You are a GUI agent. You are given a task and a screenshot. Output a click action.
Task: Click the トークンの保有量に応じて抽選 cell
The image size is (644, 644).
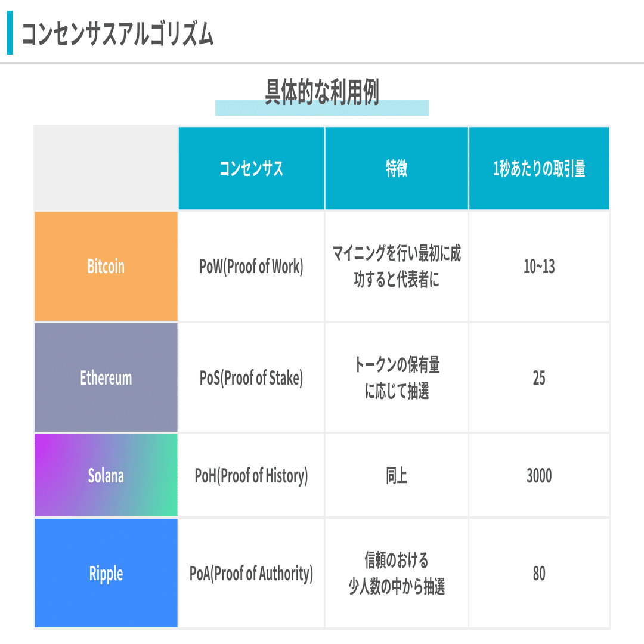(x=397, y=377)
